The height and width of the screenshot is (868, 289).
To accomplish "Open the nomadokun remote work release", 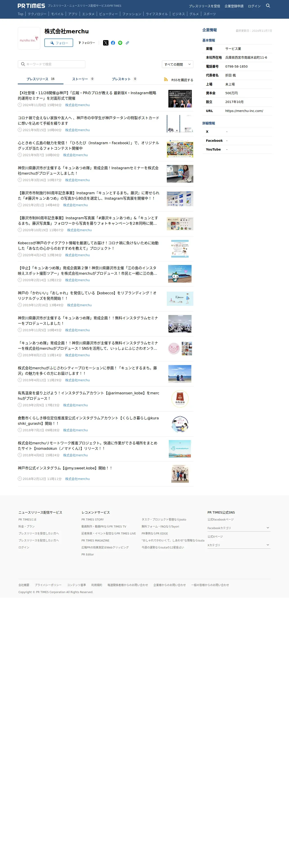I will click(x=88, y=445).
